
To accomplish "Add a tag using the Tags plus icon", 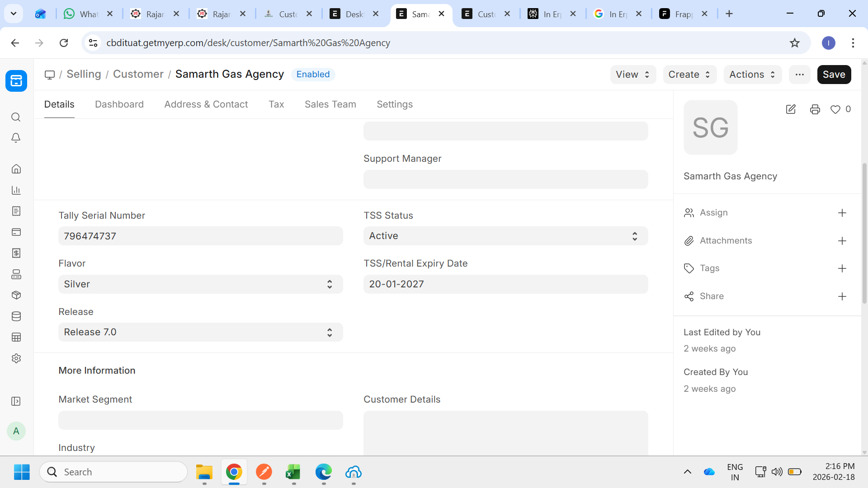I will point(842,268).
